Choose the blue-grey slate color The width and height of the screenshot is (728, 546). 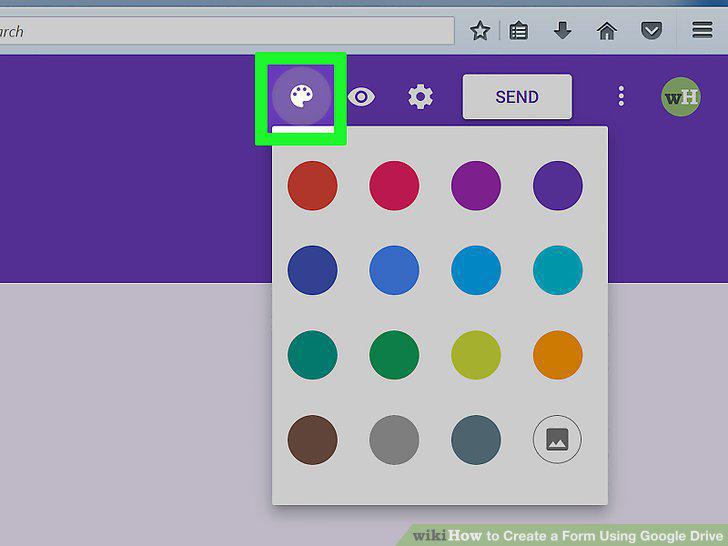pyautogui.click(x=476, y=440)
